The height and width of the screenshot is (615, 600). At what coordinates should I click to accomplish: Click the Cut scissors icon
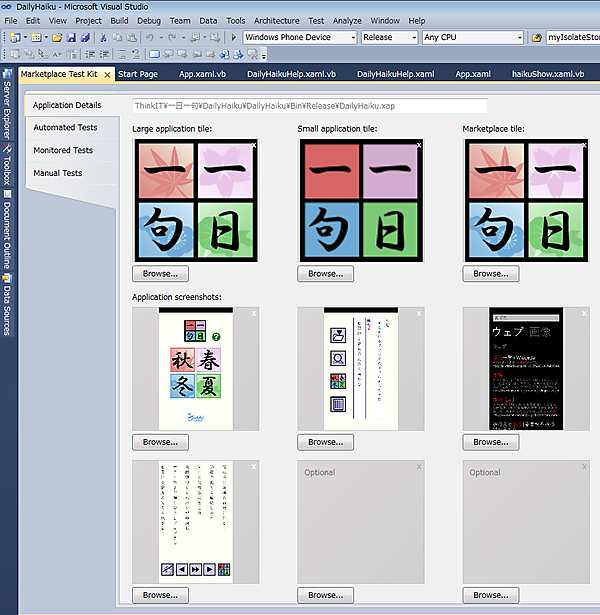(102, 37)
